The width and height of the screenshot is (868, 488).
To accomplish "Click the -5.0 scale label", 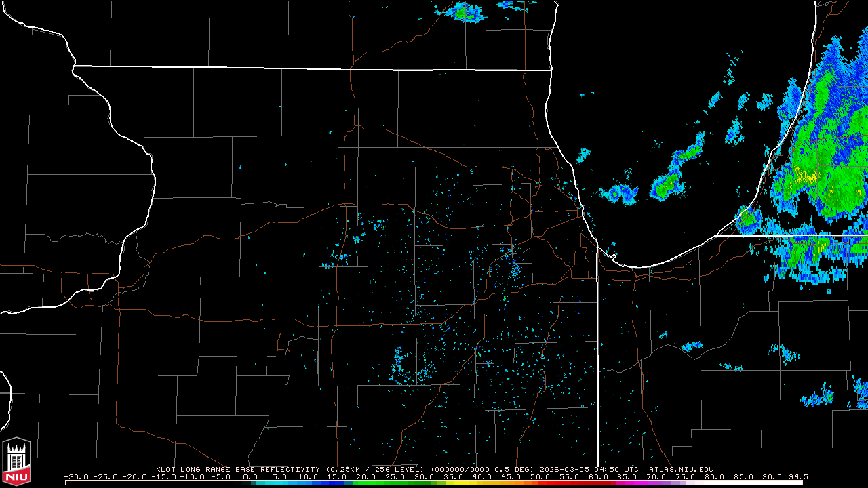I will point(221,476).
